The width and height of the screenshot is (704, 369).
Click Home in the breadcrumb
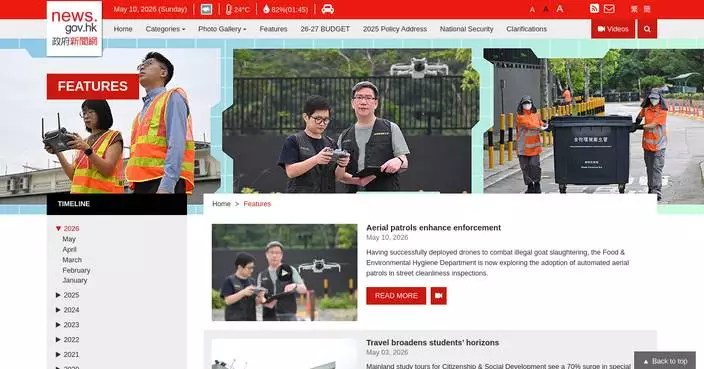coord(221,204)
